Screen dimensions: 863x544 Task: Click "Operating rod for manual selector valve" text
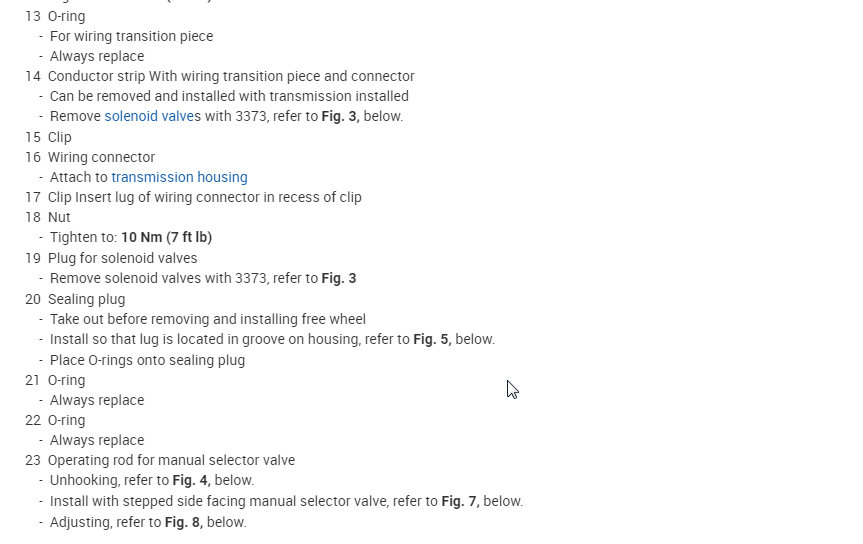click(171, 460)
